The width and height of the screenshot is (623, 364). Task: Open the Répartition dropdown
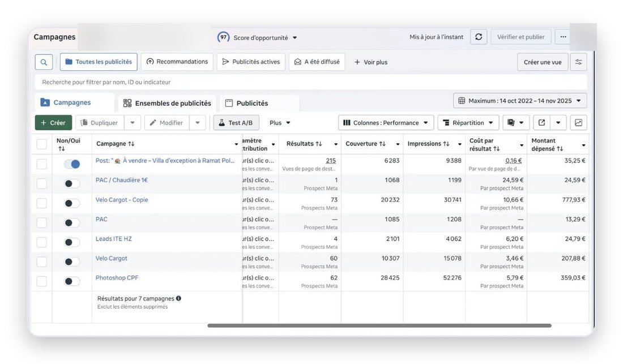coord(468,123)
